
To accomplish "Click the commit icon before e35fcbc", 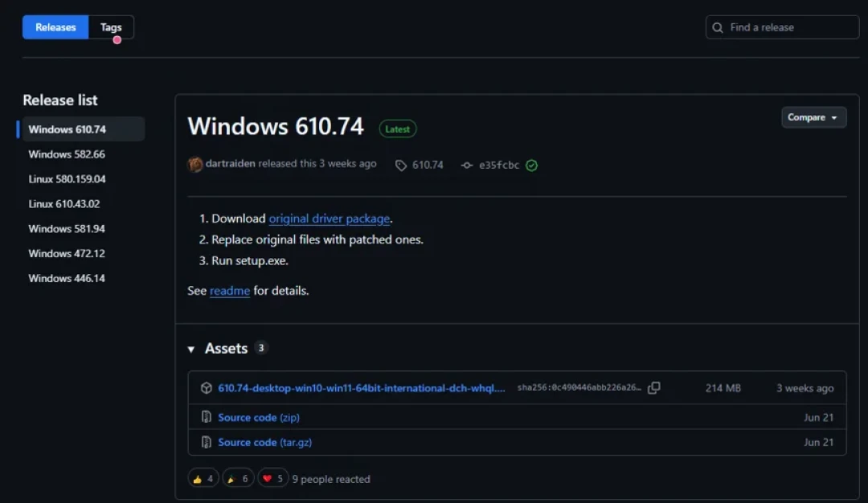I will (x=467, y=166).
